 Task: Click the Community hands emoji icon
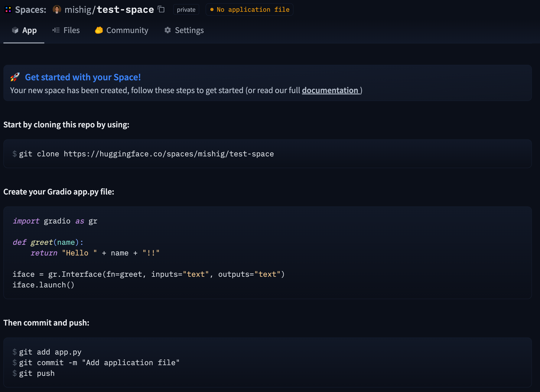coord(99,30)
